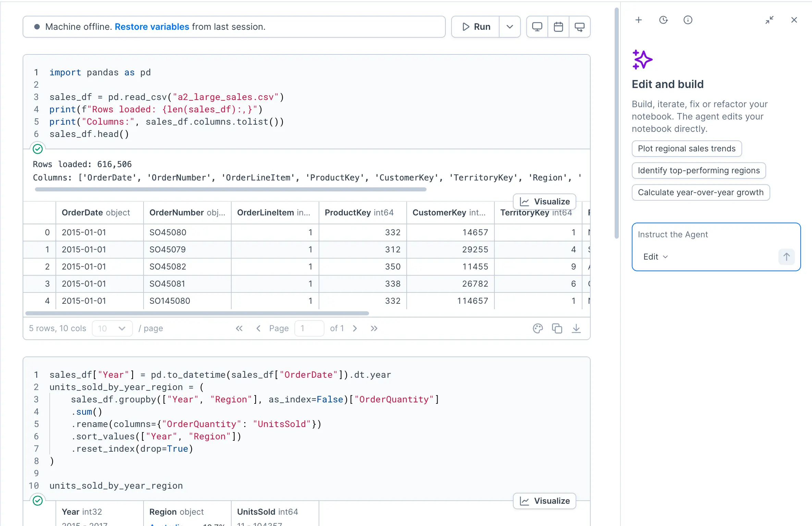Click the notebook vertical scrollbar
812x526 pixels.
(617, 123)
